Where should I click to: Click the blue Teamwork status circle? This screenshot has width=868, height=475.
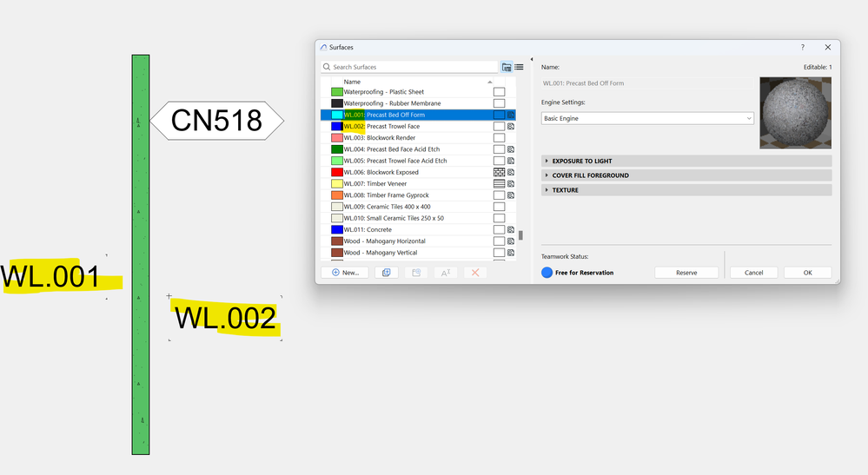tap(547, 273)
